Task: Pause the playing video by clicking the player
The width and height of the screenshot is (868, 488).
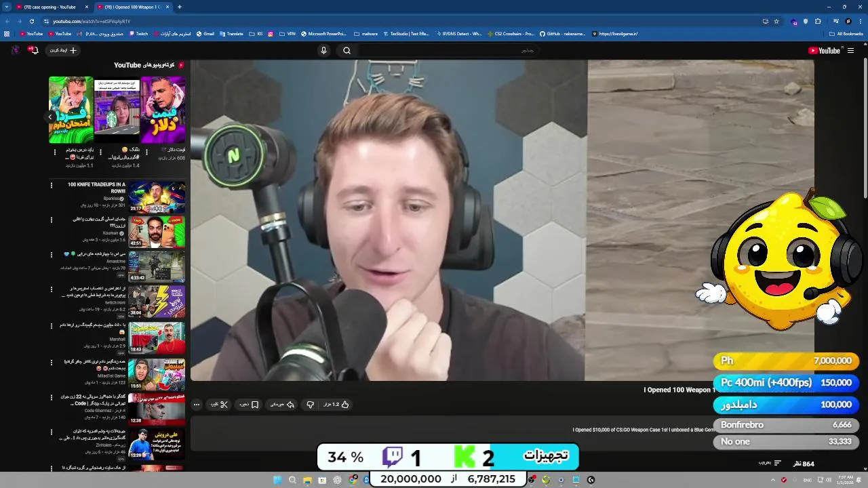Action: tap(502, 220)
